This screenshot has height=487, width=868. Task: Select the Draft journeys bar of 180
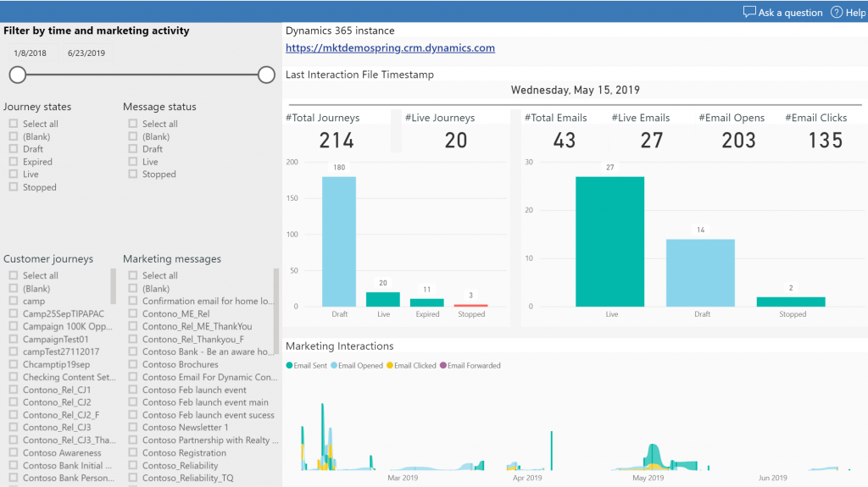[339, 241]
